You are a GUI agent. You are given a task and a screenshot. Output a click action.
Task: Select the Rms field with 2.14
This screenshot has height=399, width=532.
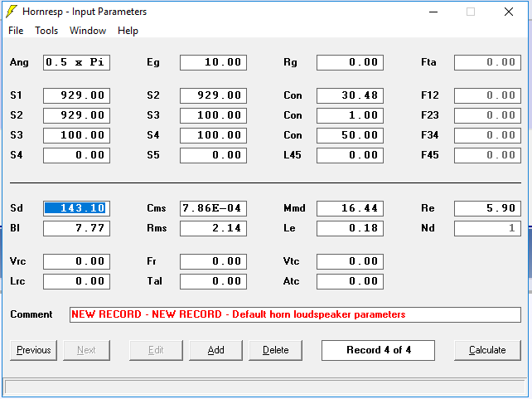tap(214, 228)
